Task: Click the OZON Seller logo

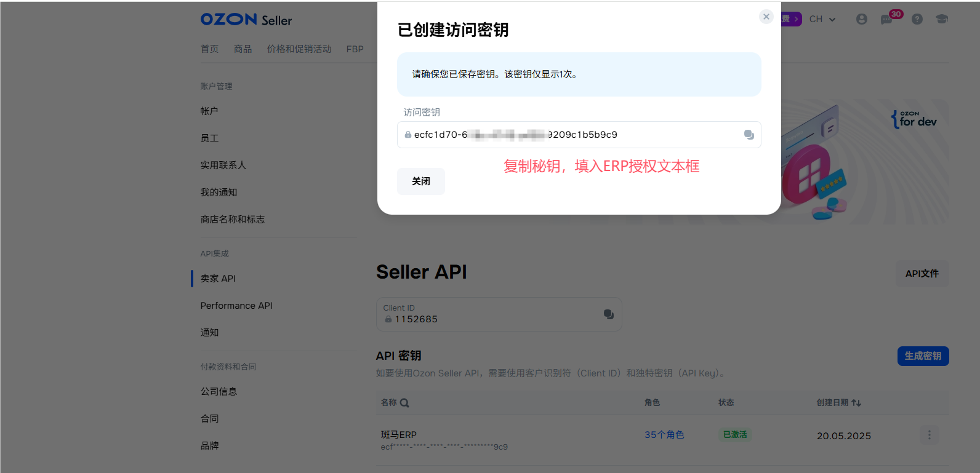Action: click(246, 20)
